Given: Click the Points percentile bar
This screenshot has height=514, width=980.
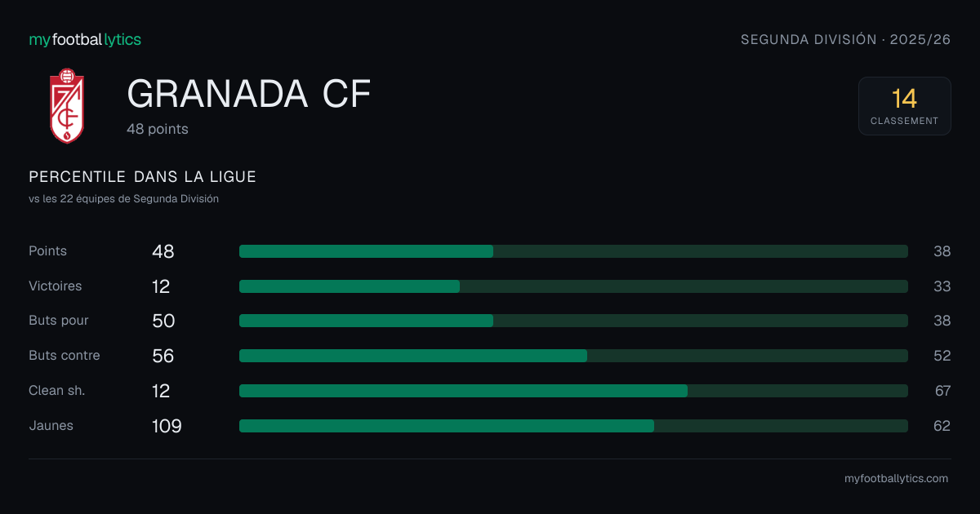Looking at the screenshot, I should (x=573, y=251).
